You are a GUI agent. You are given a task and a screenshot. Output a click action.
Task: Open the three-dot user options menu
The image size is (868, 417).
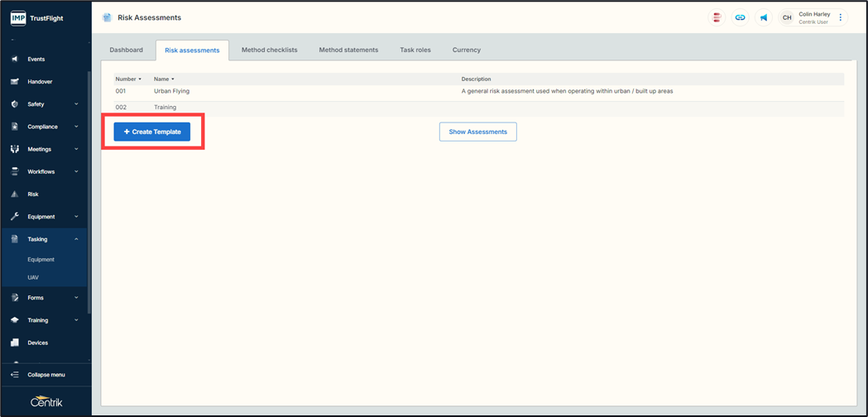point(841,17)
